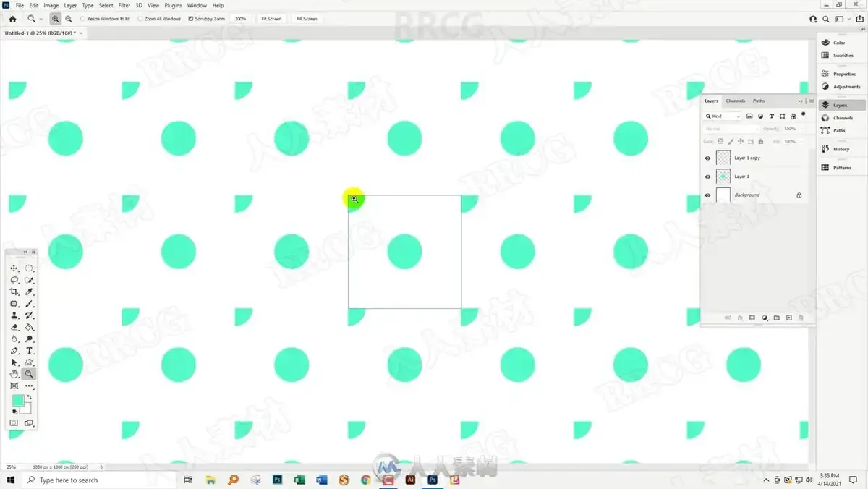Click the Home icon
This screenshot has width=868, height=489.
pyautogui.click(x=12, y=19)
